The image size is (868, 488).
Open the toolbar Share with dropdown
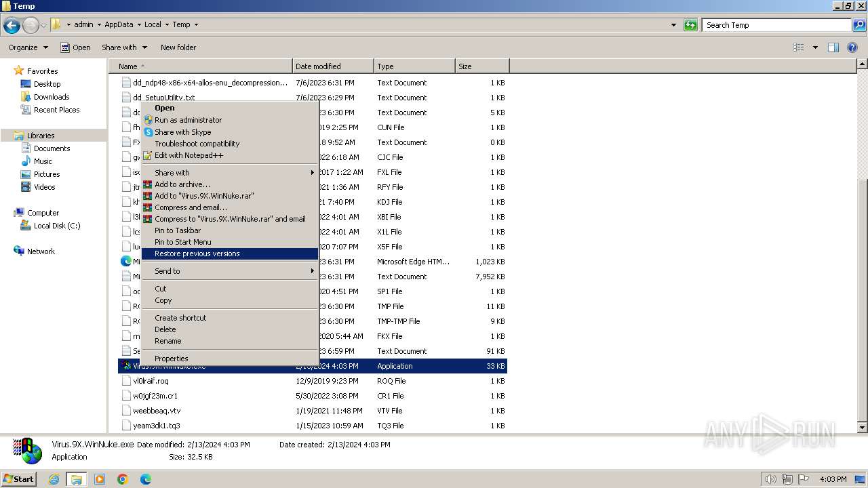click(x=124, y=47)
